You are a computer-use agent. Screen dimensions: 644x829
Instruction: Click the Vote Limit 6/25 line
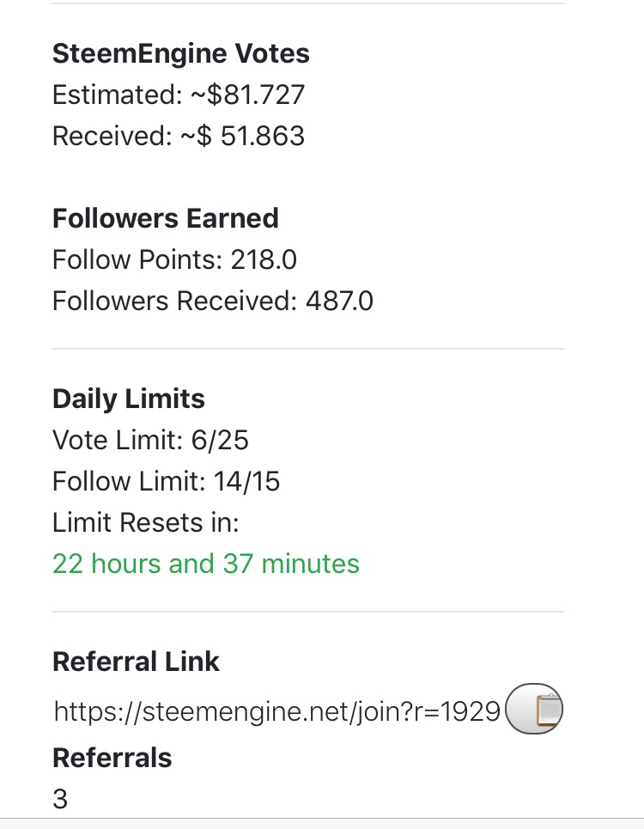click(x=150, y=440)
